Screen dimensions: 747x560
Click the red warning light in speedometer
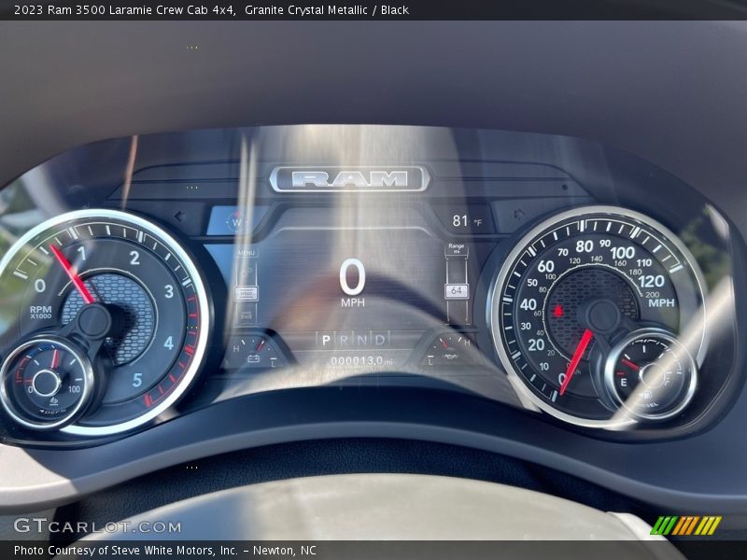tap(559, 310)
